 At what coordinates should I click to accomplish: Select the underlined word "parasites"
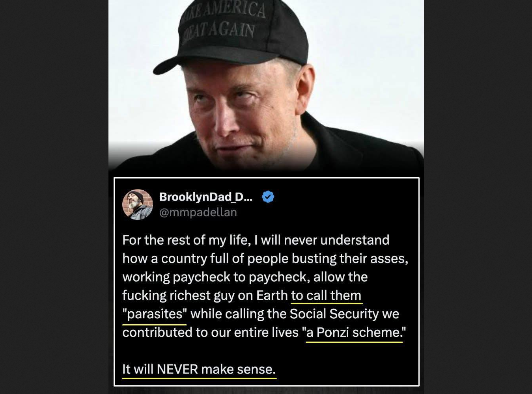155,314
